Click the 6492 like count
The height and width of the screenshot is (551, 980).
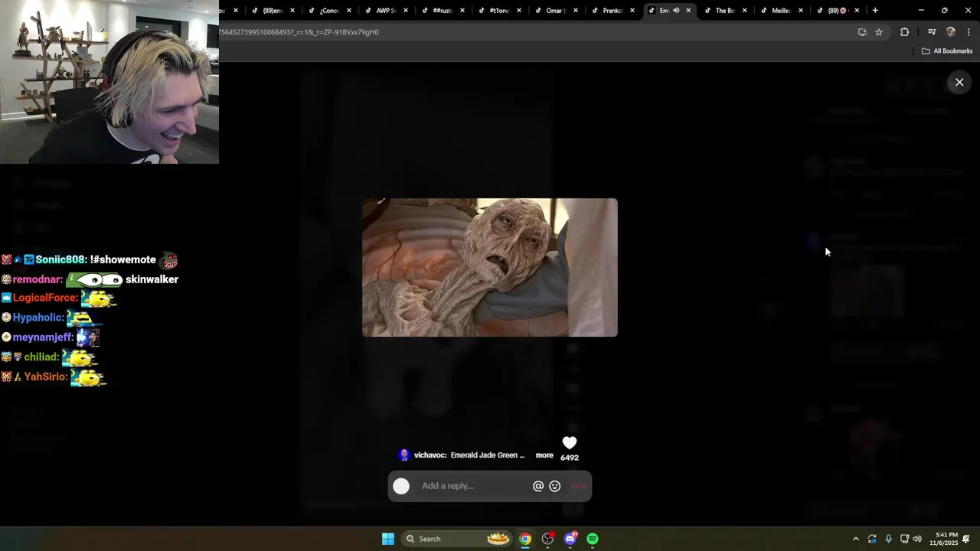(569, 458)
